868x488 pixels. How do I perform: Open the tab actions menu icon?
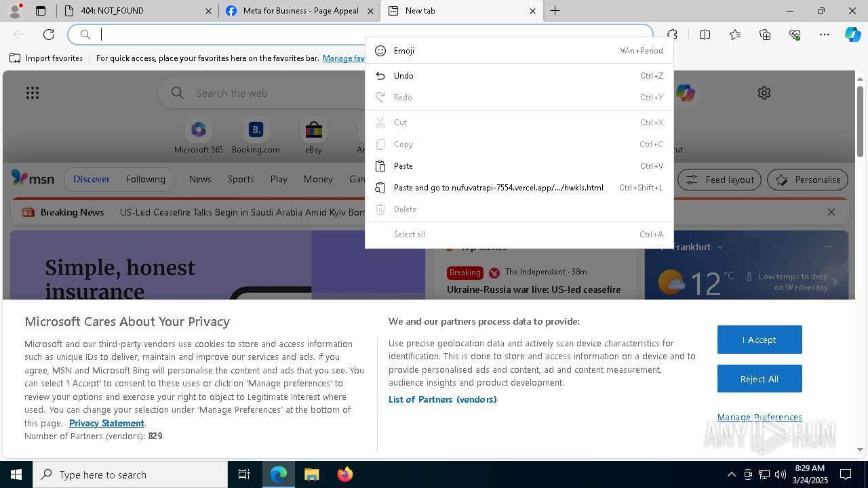(41, 11)
